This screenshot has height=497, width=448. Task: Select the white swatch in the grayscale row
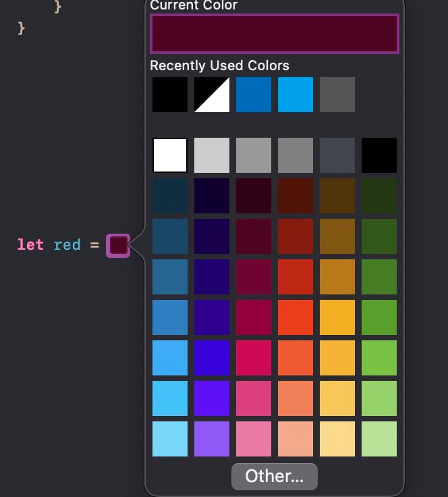coord(170,155)
